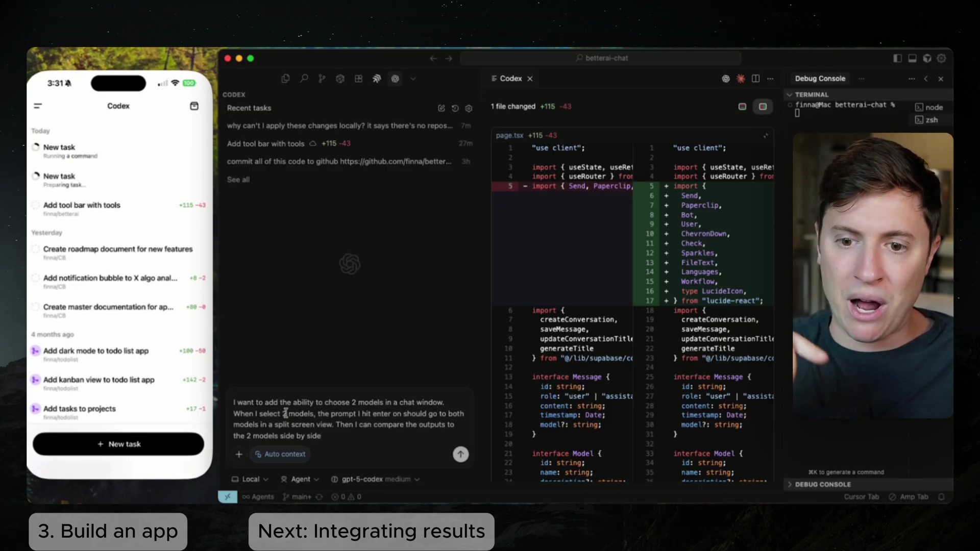
Task: Close the Codex editor tab
Action: [x=530, y=79]
